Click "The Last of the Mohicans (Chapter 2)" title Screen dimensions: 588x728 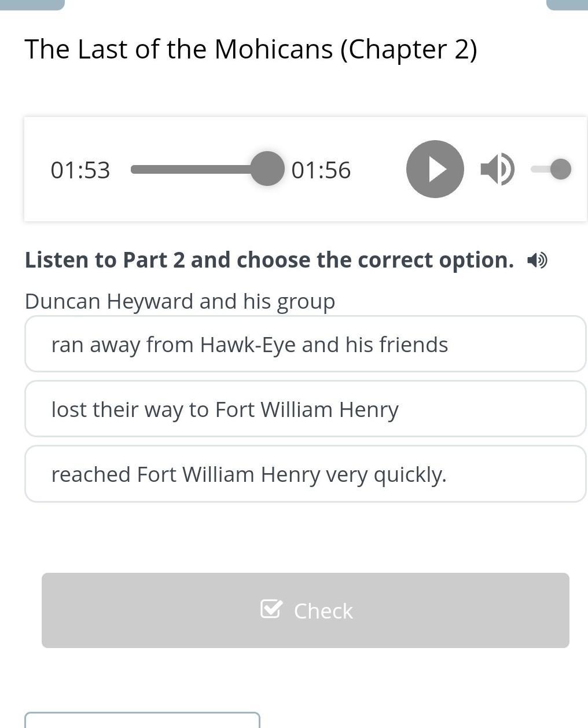point(251,49)
